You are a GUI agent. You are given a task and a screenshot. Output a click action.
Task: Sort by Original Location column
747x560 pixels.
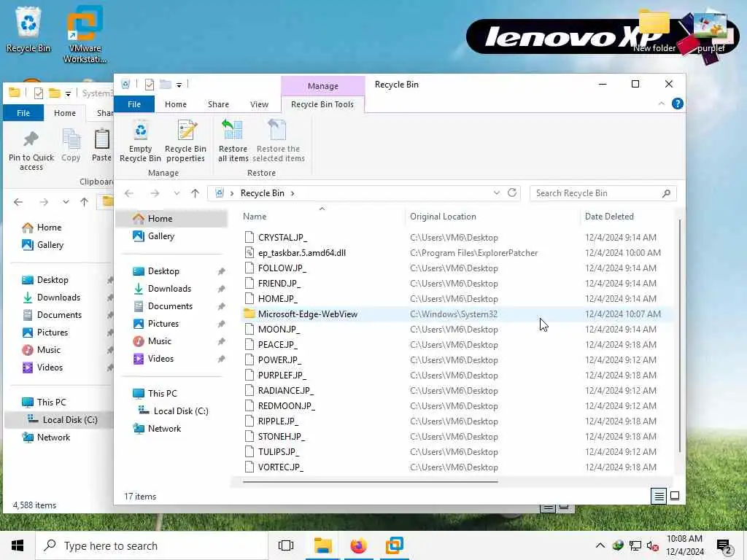(443, 216)
